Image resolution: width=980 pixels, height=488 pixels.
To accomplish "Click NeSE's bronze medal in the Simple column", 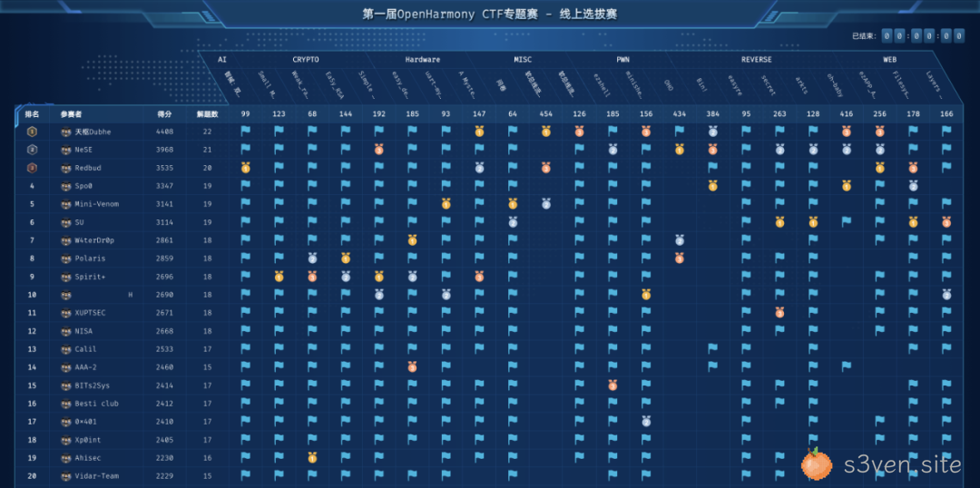I will coord(378,150).
